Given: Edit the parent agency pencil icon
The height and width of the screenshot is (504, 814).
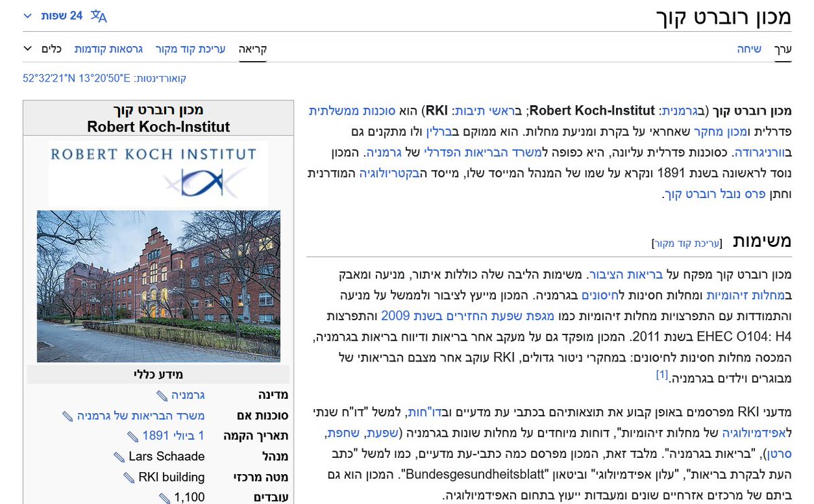Looking at the screenshot, I should click(67, 416).
